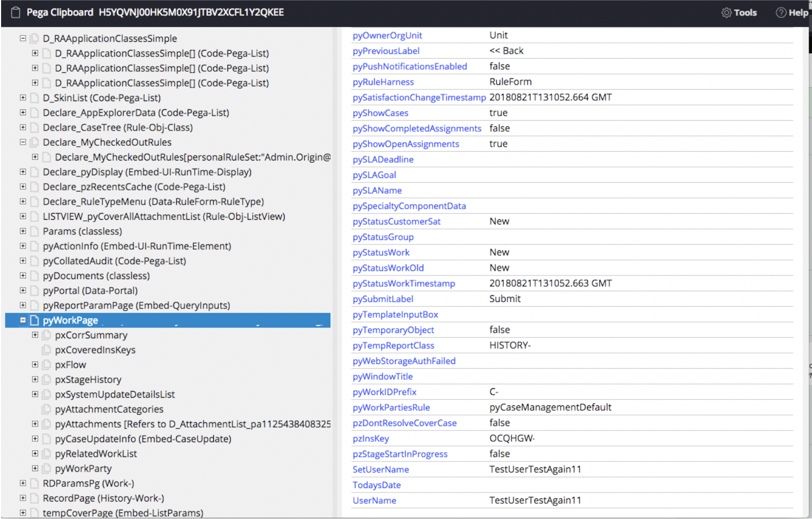Collapse the pyWorkPage tree node

click(x=23, y=320)
